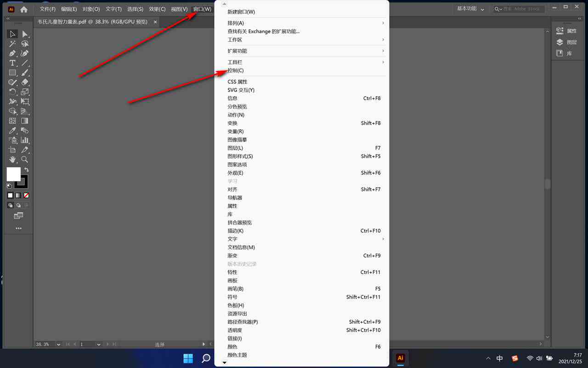
Task: Select the Artboard tool
Action: (12, 150)
